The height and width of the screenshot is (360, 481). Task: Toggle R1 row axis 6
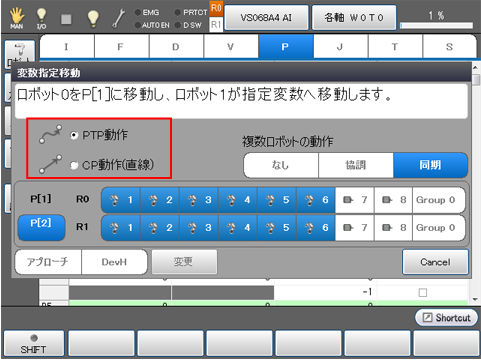316,228
